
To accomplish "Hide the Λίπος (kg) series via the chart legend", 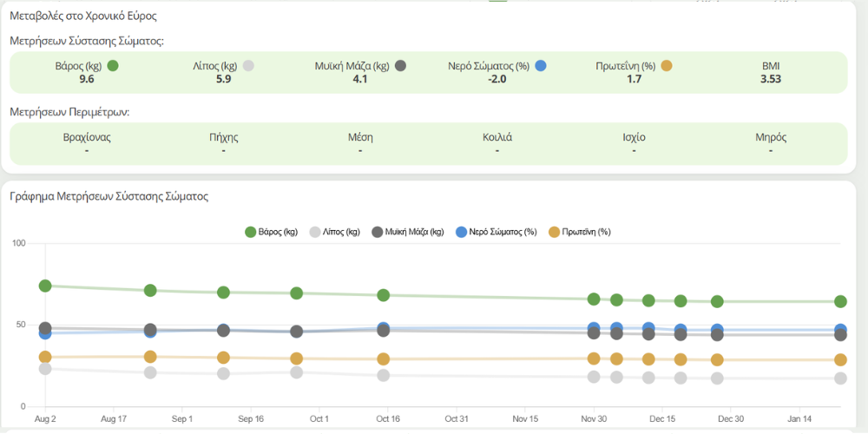I will pos(334,232).
